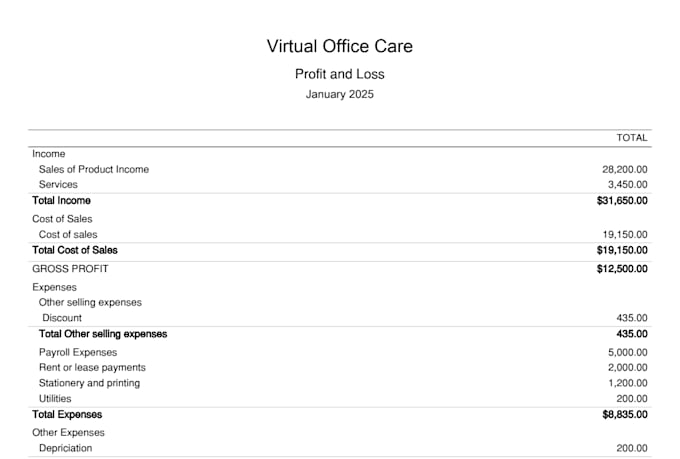Viewport: 680px width, 459px height.
Task: Select the Total Cost of Sales label
Action: (75, 250)
